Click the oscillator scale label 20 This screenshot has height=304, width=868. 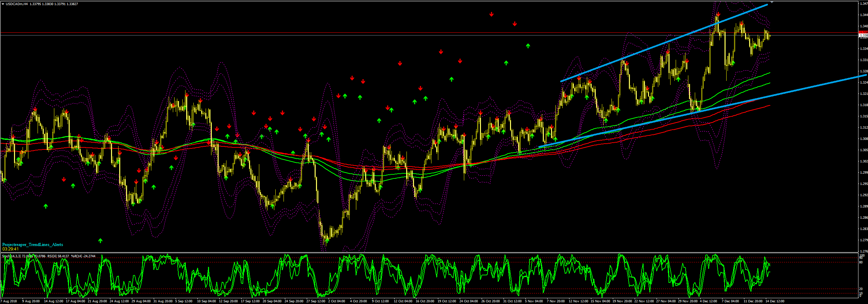coord(861,289)
